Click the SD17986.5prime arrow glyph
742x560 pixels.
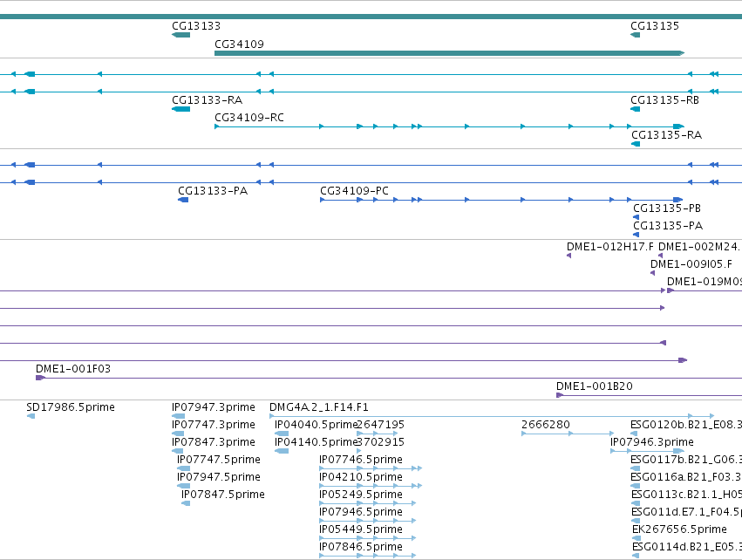[x=31, y=416]
